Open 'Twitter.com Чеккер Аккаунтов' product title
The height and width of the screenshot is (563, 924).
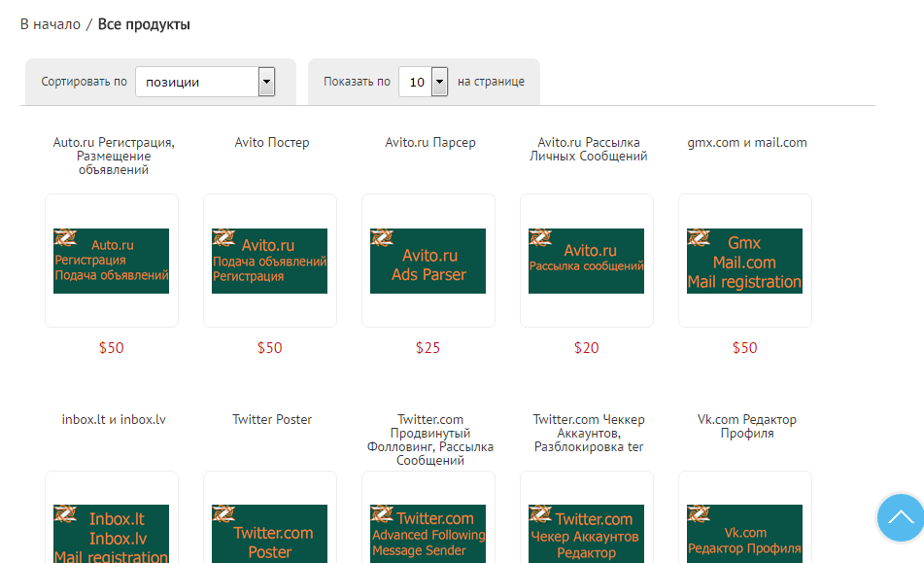coord(588,433)
